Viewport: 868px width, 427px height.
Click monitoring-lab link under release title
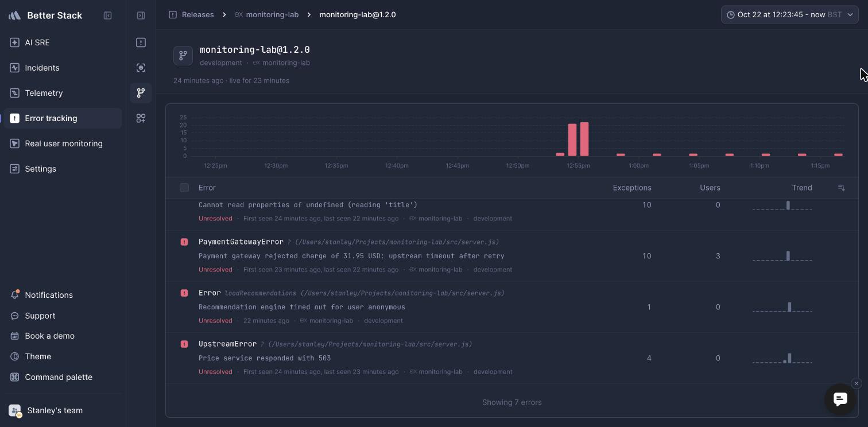coord(286,63)
